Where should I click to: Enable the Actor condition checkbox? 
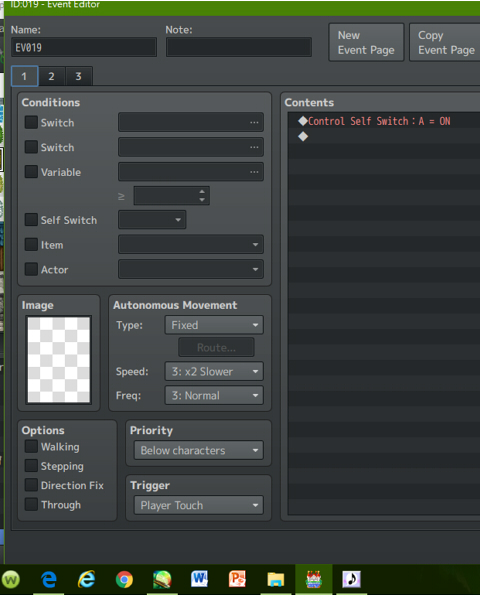31,269
